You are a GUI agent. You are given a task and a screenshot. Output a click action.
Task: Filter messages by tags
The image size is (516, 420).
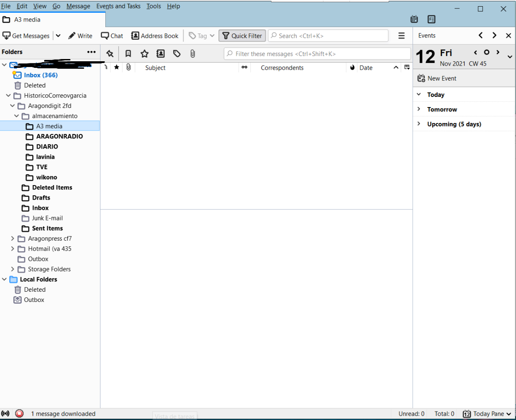tap(177, 53)
